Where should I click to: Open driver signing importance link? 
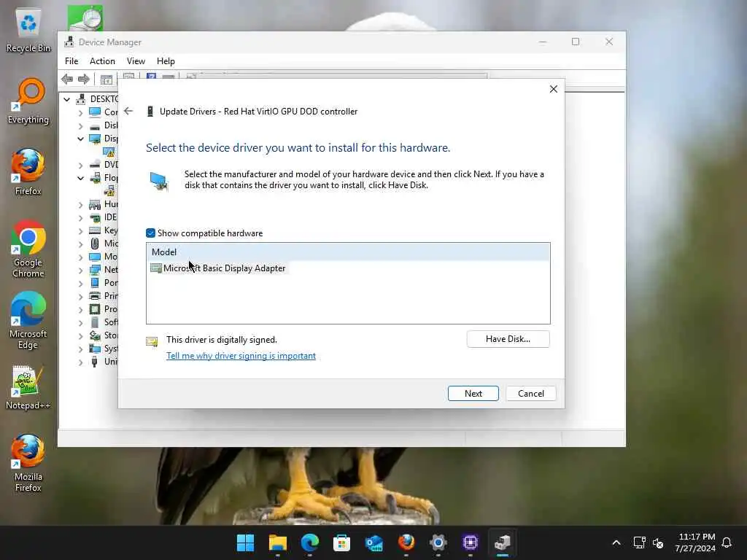pyautogui.click(x=241, y=356)
